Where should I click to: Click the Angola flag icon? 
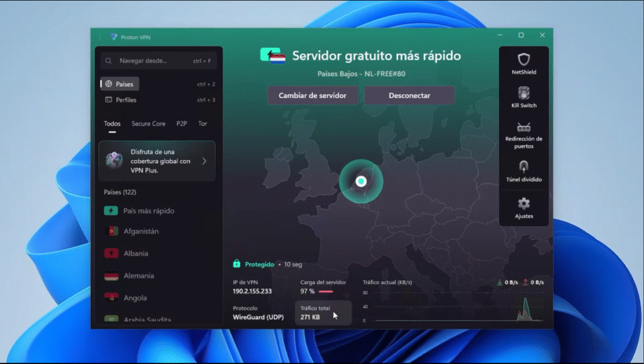coord(111,298)
